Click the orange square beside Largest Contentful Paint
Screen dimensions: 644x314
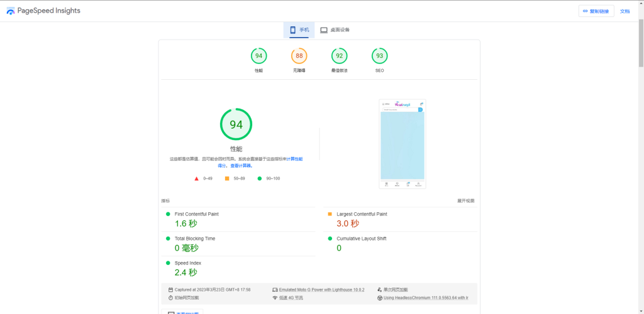pos(330,214)
